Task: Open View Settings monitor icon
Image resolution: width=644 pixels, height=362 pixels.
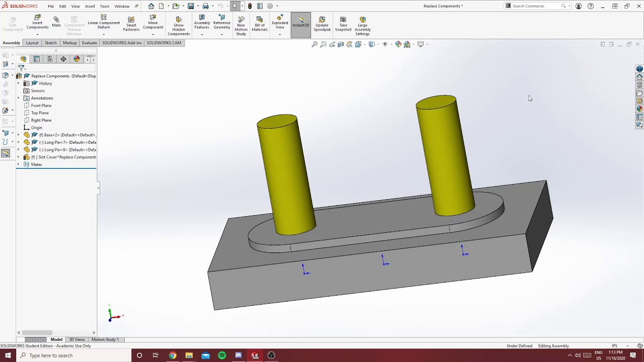Action: pos(421,44)
